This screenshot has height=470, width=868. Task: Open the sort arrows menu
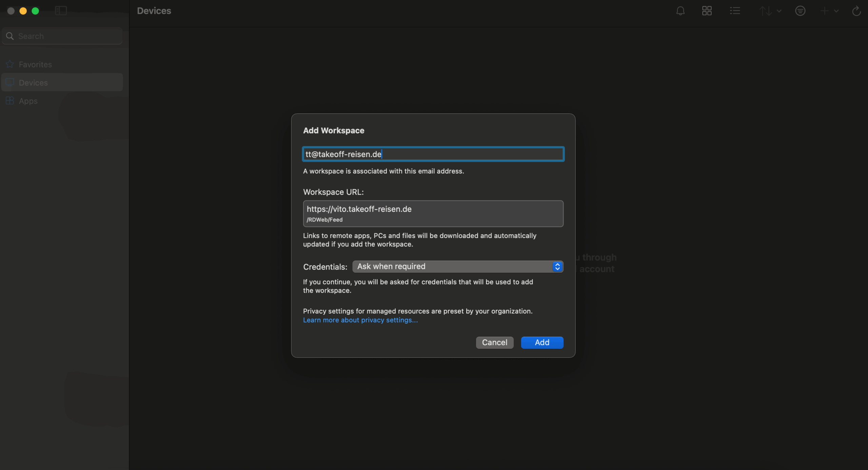point(770,11)
